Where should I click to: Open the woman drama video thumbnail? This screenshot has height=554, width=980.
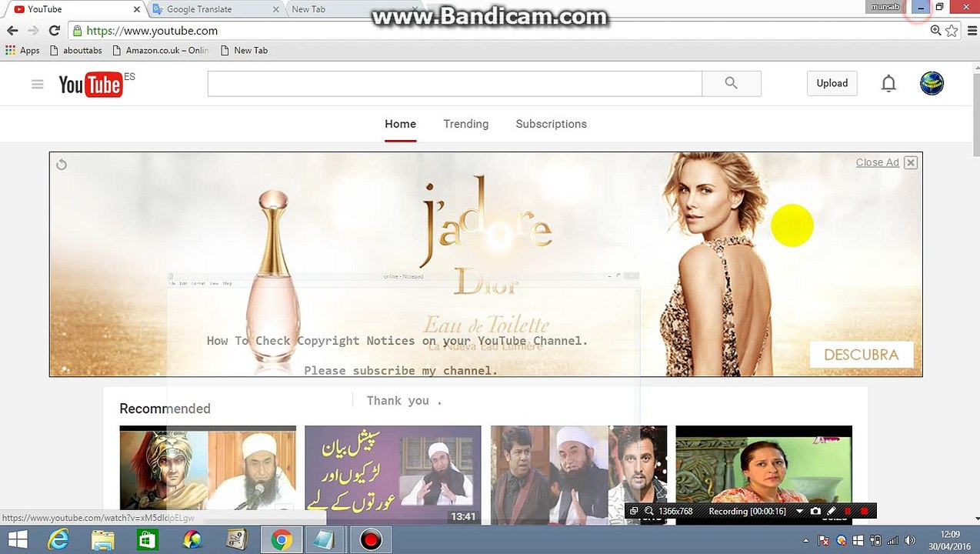(764, 475)
